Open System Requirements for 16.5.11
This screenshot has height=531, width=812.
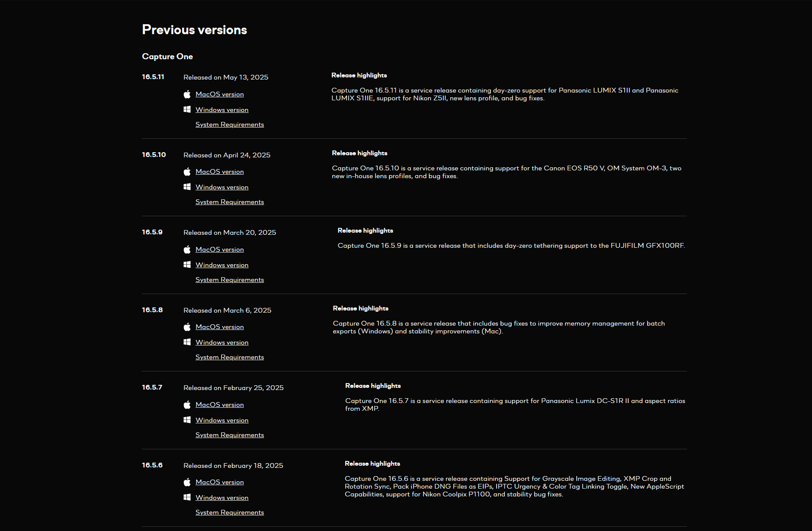tap(230, 125)
